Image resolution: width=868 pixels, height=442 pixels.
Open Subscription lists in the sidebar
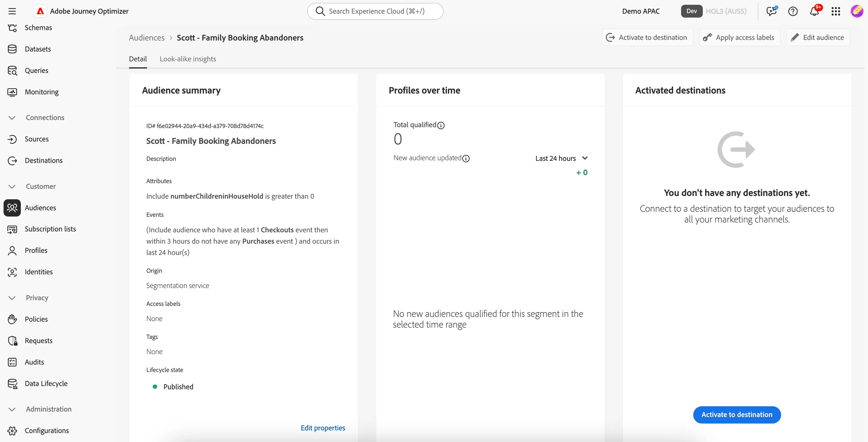point(50,229)
